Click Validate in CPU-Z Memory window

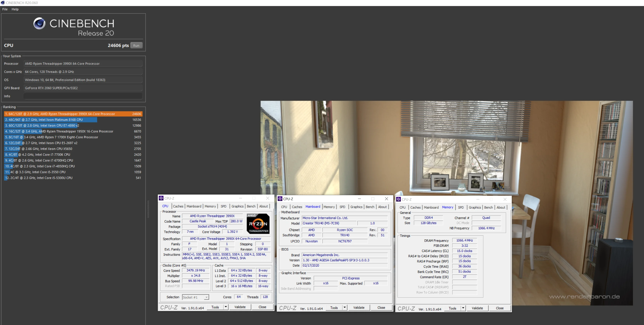pos(477,308)
